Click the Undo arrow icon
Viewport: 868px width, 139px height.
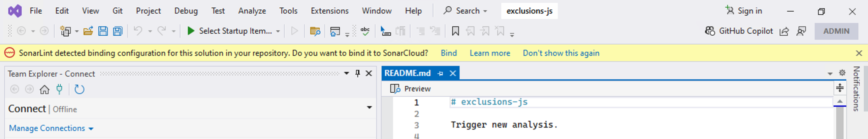coord(138,31)
